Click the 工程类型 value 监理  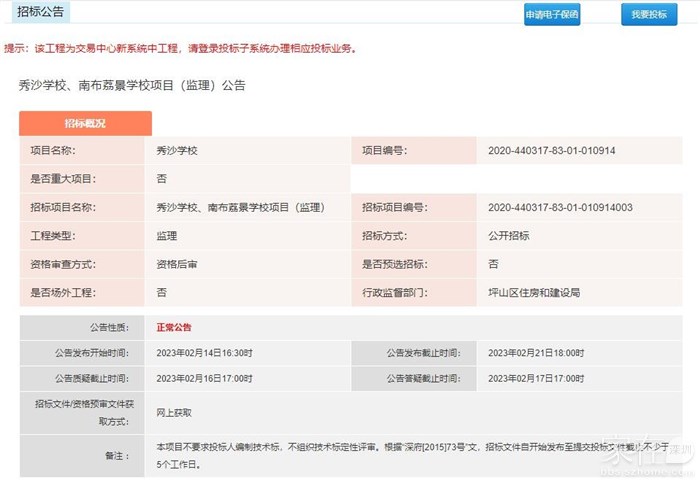166,236
